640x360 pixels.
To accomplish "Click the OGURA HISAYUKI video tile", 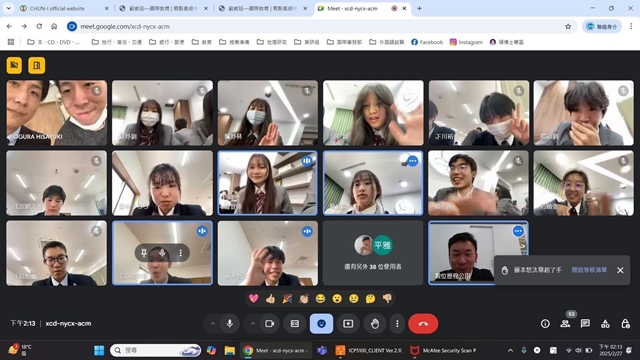I will point(57,113).
